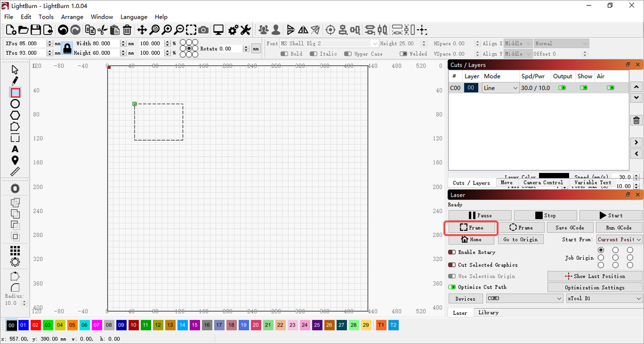Pick blue color swatch 01
Viewport: 644px width, 344px height.
click(x=23, y=325)
